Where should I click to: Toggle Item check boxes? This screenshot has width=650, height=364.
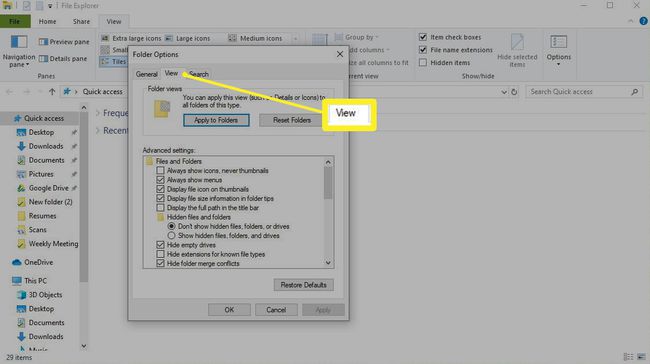(423, 37)
